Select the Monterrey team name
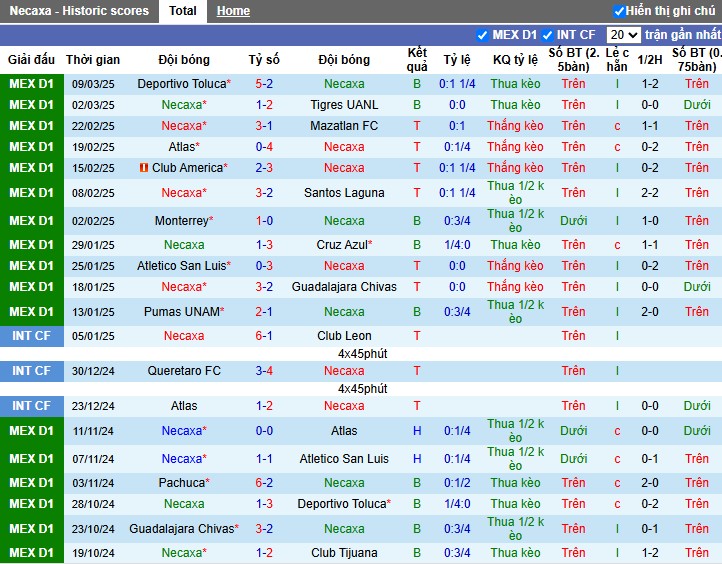This screenshot has height=564, width=722. click(x=184, y=221)
